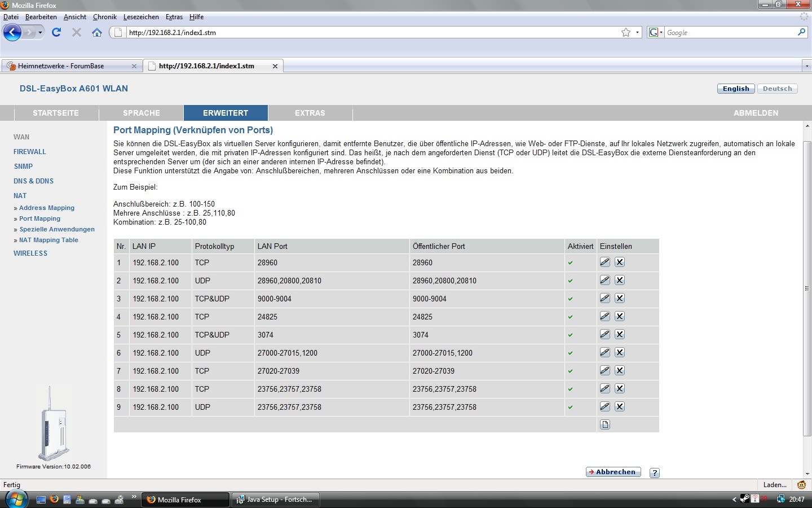This screenshot has height=508, width=812.
Task: Open the search engine selector dropdown
Action: pyautogui.click(x=655, y=32)
